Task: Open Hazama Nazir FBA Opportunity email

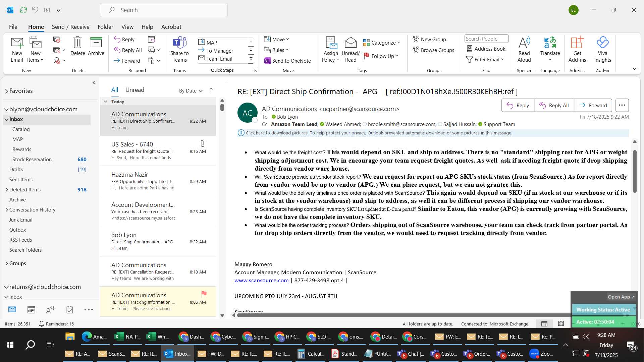Action: coord(158,181)
